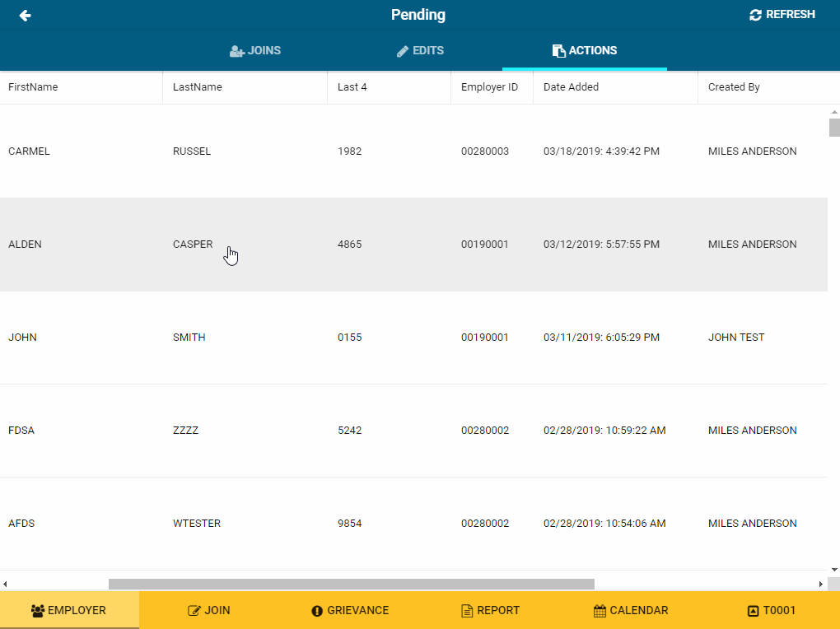This screenshot has height=629, width=840.
Task: Open the Report section
Action: coord(490,610)
